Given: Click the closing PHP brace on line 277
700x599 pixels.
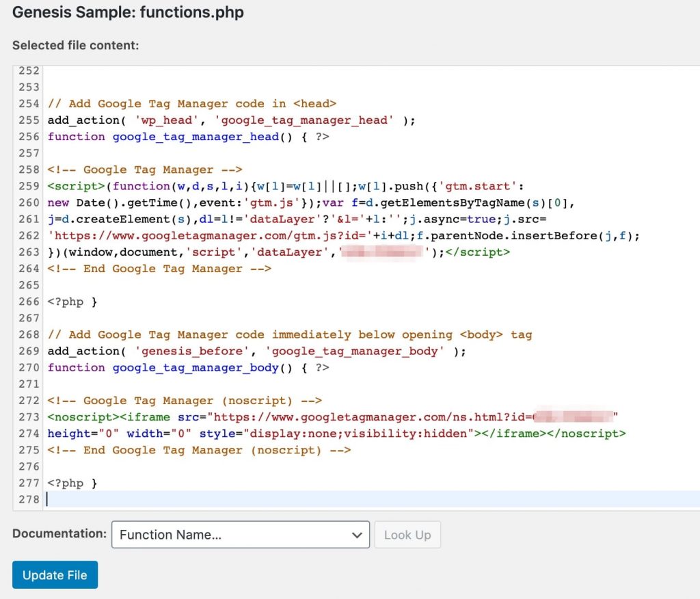Looking at the screenshot, I should [92, 483].
